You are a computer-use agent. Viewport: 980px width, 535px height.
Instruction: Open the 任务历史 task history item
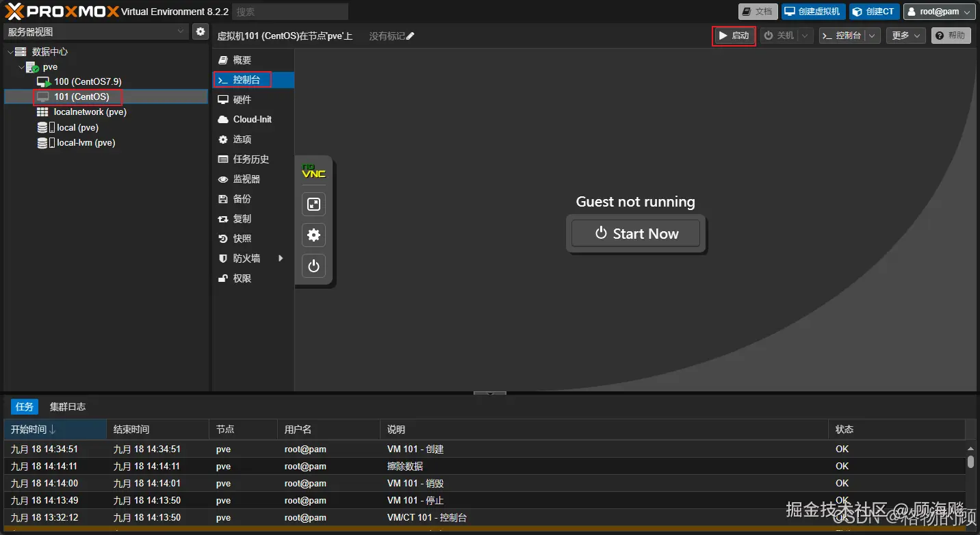pos(253,159)
